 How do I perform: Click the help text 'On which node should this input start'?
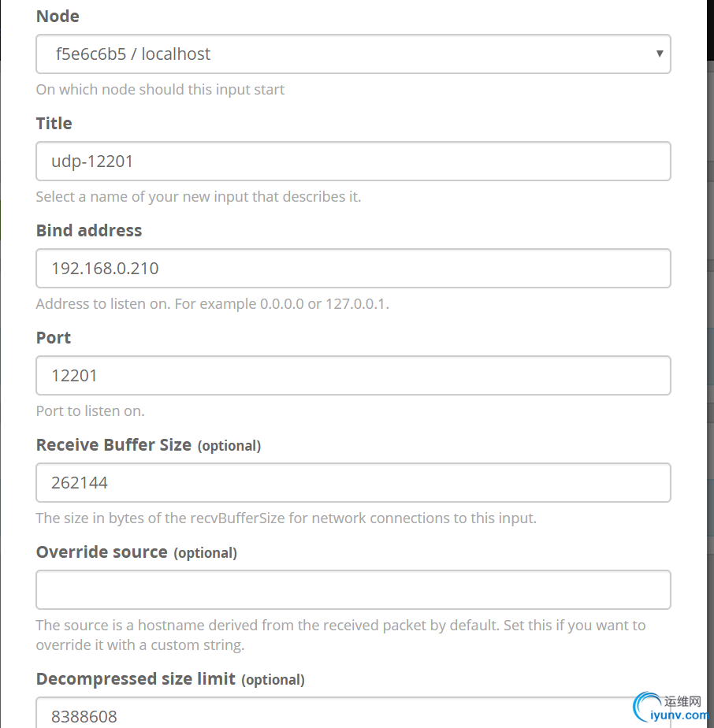(x=160, y=89)
